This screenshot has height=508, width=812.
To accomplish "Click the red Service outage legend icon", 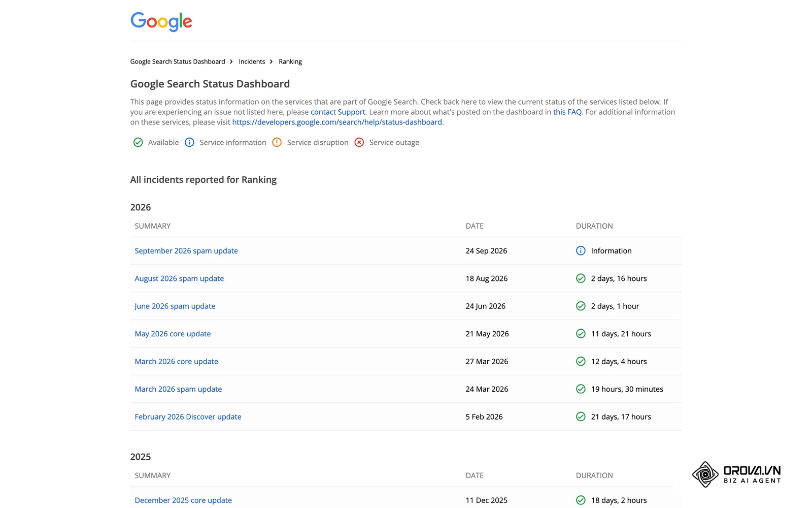I will [x=359, y=142].
